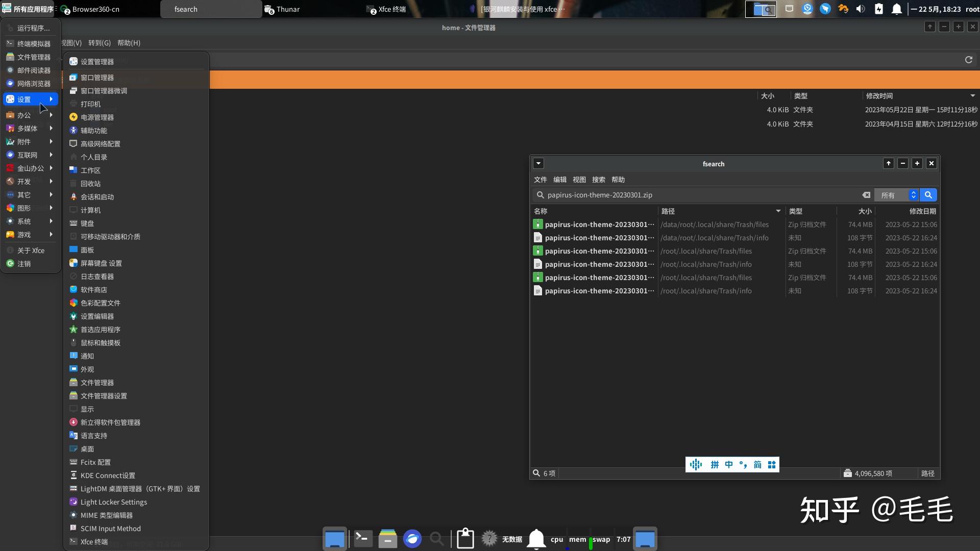
Task: Open the 文件 menu in fsearch
Action: click(x=541, y=180)
